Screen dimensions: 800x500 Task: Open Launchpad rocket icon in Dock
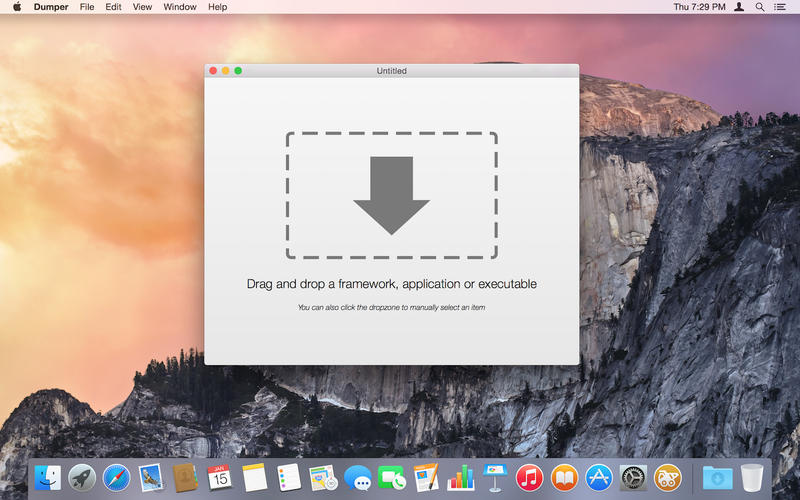(x=82, y=478)
